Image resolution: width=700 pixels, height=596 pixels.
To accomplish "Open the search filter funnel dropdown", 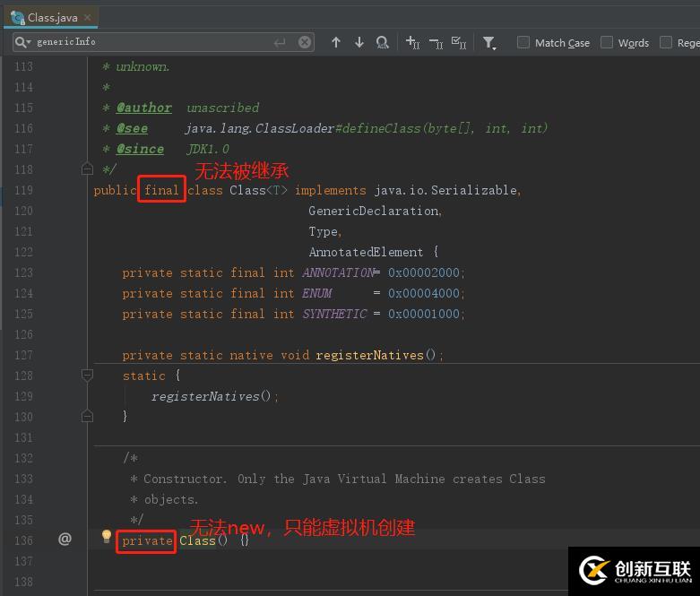I will [x=489, y=43].
